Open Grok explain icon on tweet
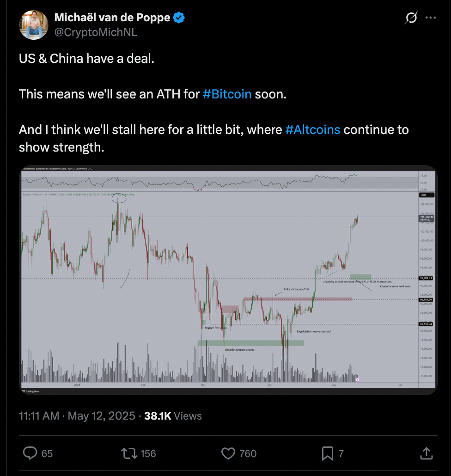This screenshot has height=476, width=451. pos(410,18)
